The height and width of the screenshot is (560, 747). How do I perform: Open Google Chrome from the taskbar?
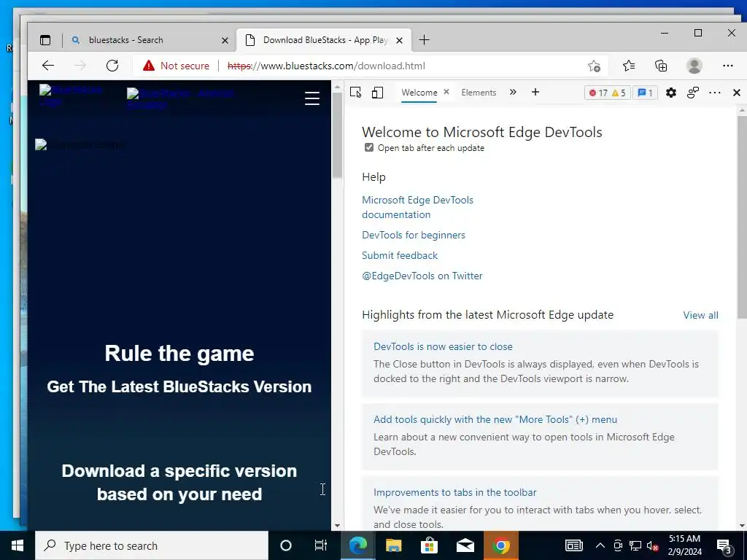500,545
